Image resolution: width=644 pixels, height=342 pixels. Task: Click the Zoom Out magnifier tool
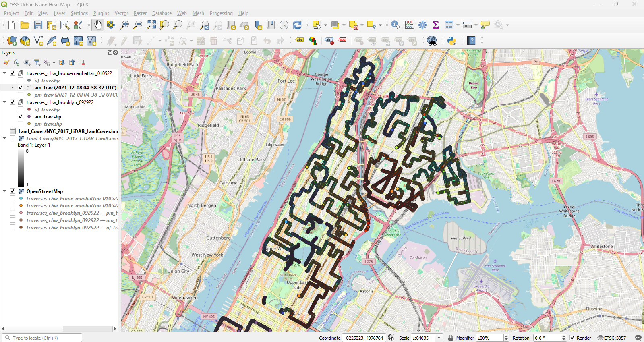[x=138, y=25]
